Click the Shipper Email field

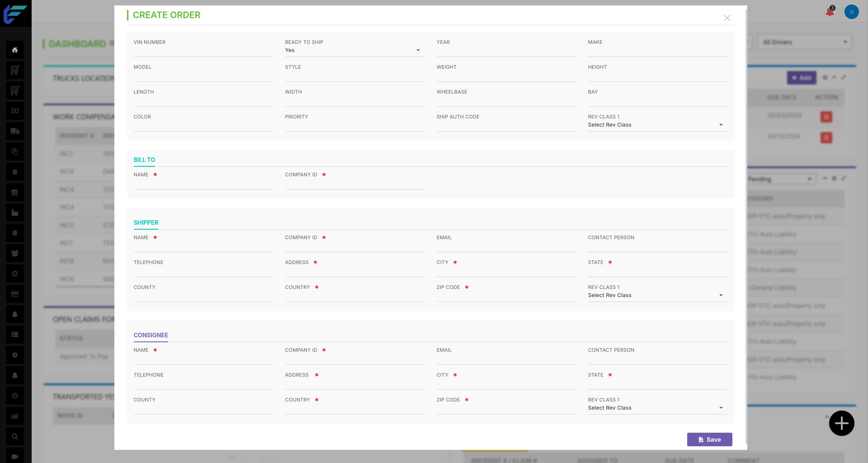(506, 247)
